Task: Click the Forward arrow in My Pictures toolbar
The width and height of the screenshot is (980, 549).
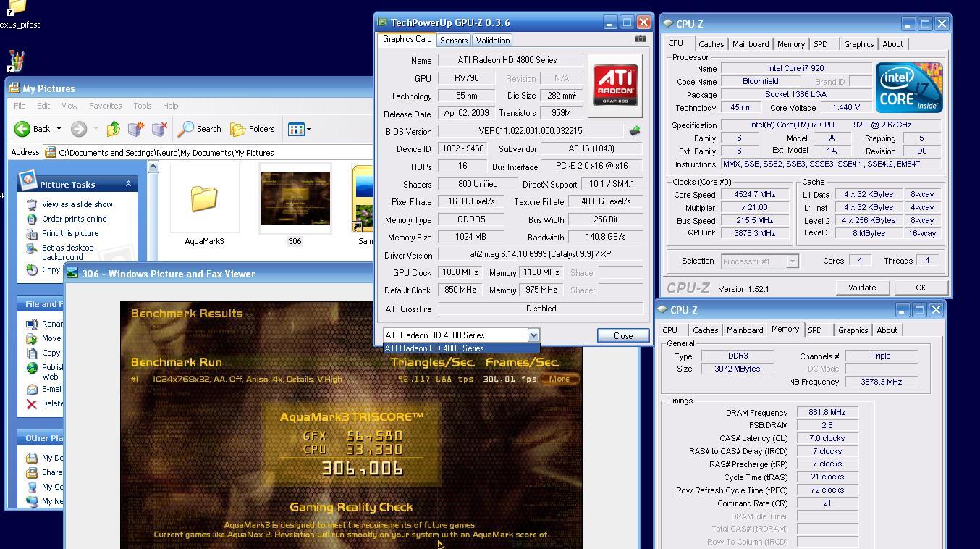Action: 79,129
